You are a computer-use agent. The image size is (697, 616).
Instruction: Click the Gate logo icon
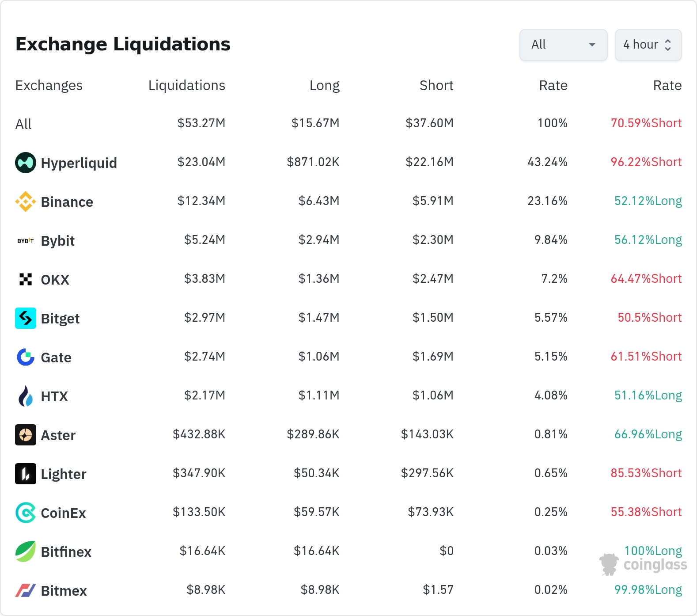[26, 357]
